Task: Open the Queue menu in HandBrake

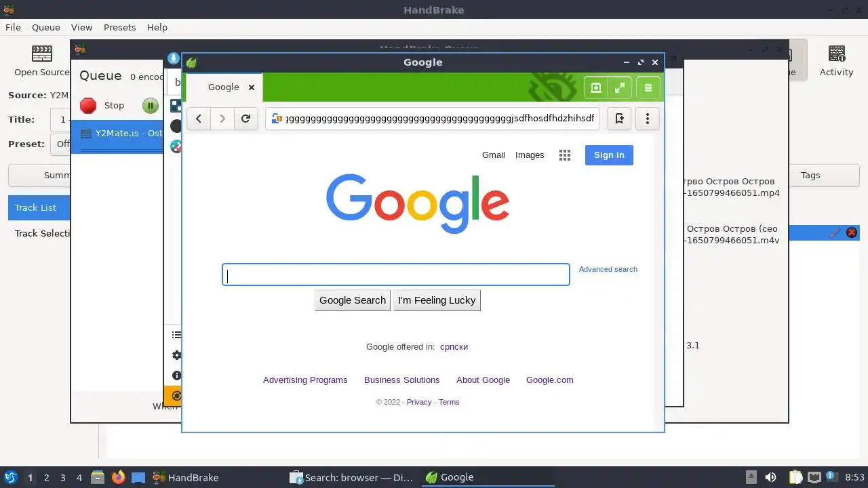Action: coord(46,27)
